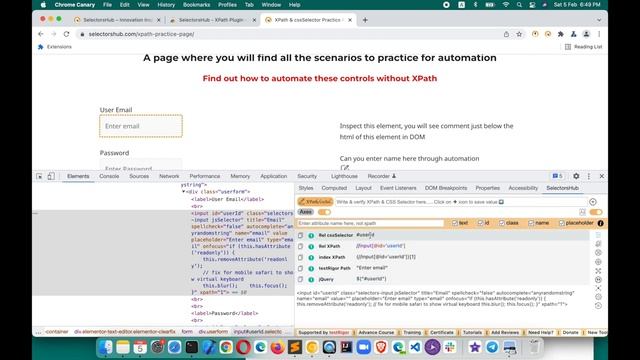Open the Advance Course footer link
The width and height of the screenshot is (640, 360).
[376, 333]
